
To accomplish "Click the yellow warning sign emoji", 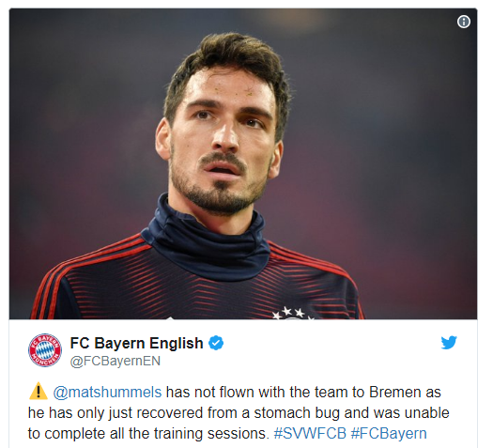I will click(39, 391).
